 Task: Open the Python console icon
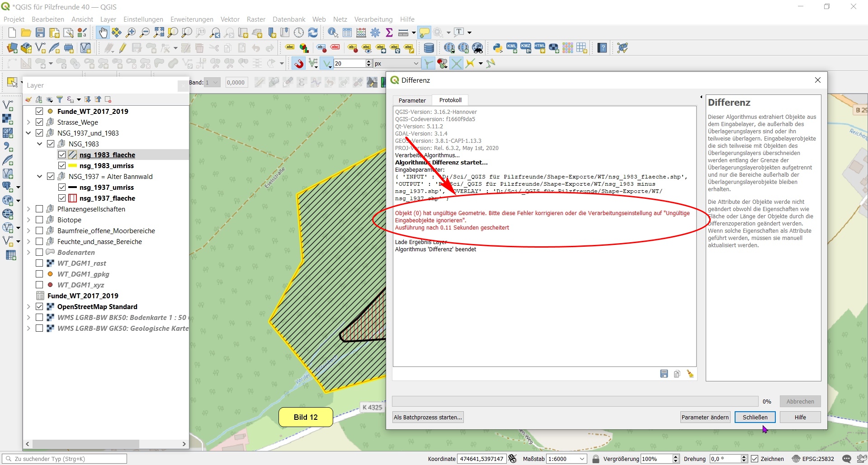[498, 48]
